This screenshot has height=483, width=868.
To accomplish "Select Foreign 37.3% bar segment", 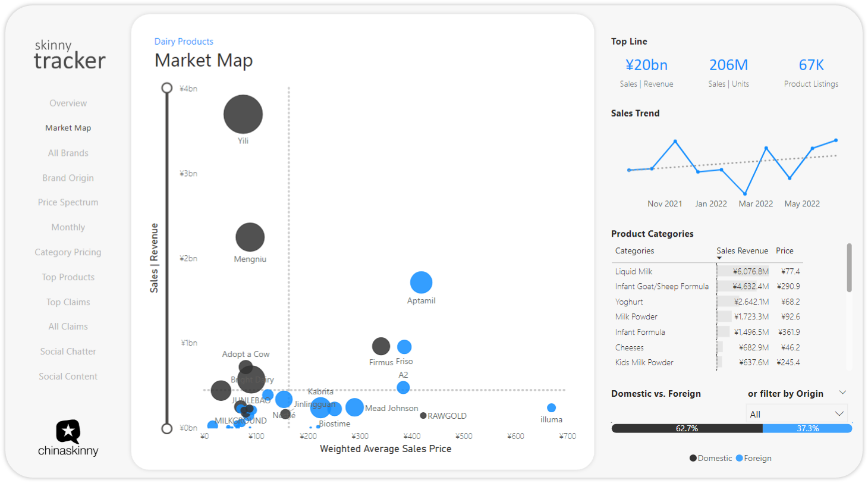I will pos(807,428).
